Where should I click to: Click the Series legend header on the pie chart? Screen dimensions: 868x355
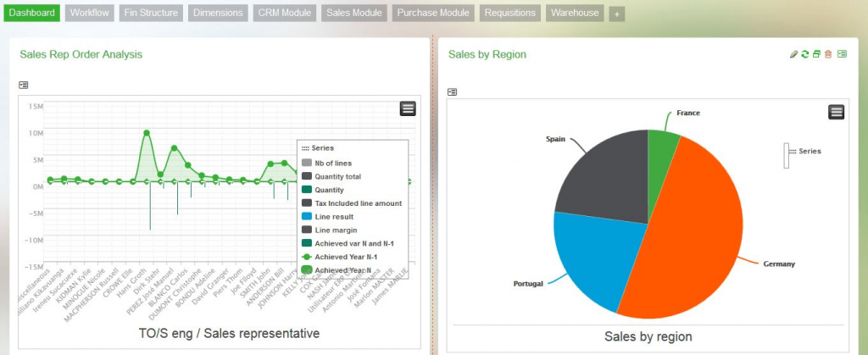[804, 151]
